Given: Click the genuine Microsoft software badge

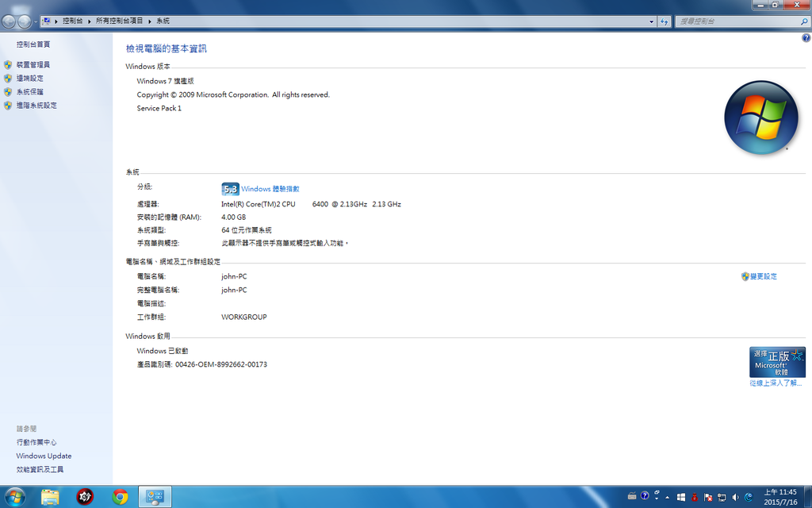Looking at the screenshot, I should pos(776,362).
